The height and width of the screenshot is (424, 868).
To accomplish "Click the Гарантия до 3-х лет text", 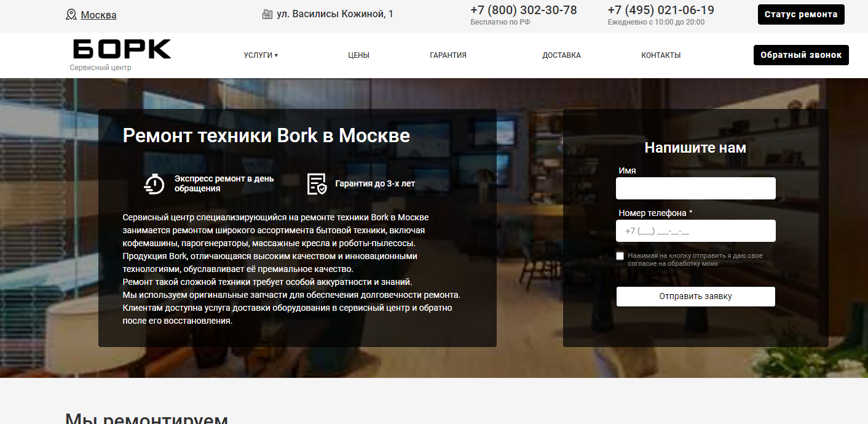I will [375, 183].
